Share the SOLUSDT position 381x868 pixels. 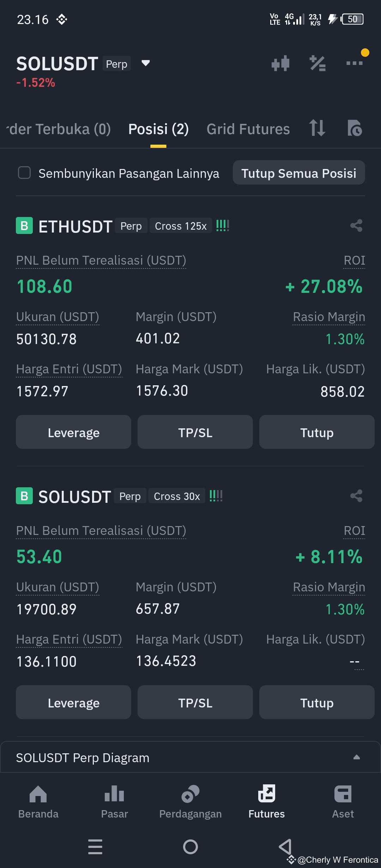pos(356,496)
